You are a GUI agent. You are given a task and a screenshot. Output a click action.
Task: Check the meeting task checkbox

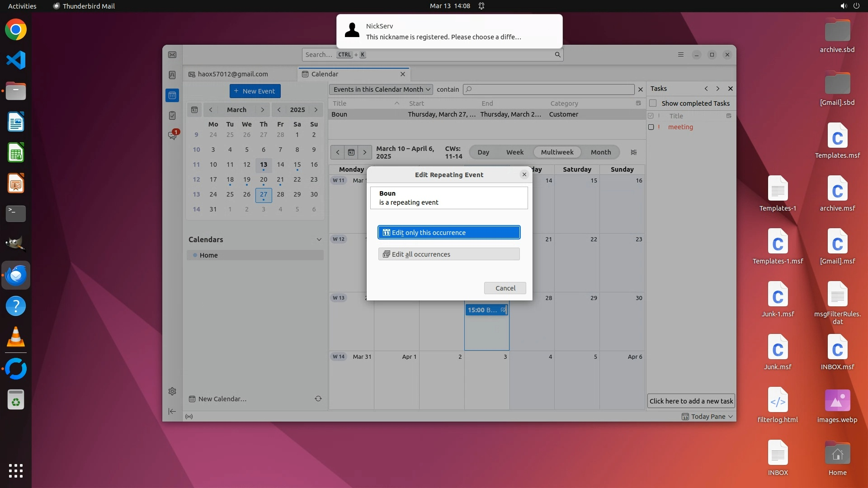point(651,127)
